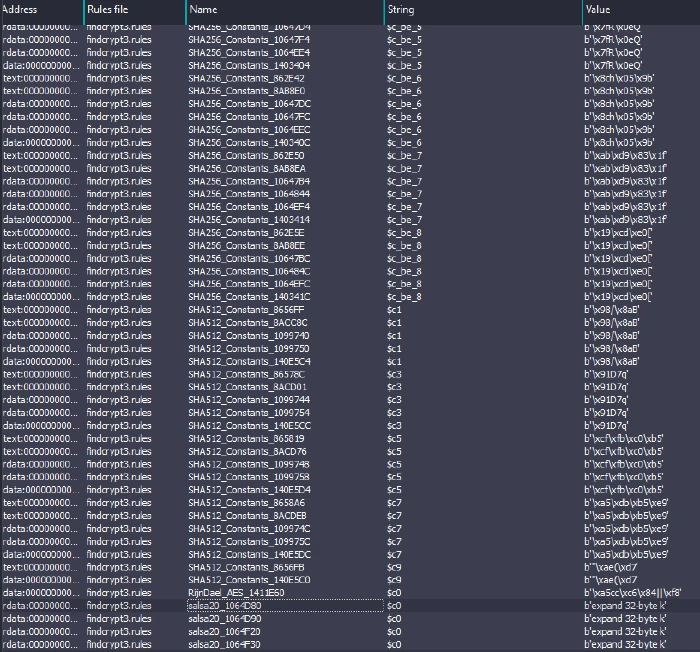The width and height of the screenshot is (700, 652).
Task: Select row SHA512_Constants_1099744
Action: coord(350,400)
